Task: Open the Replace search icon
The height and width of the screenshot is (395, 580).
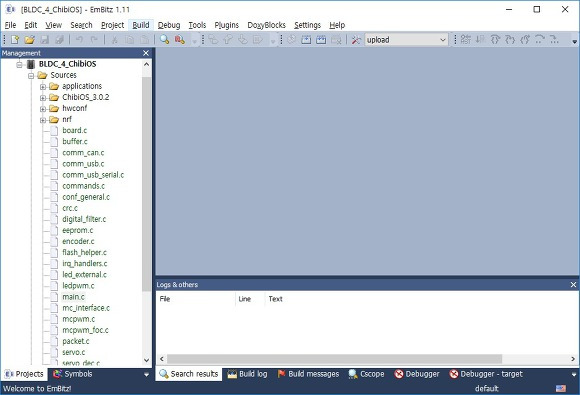Action: [180, 40]
